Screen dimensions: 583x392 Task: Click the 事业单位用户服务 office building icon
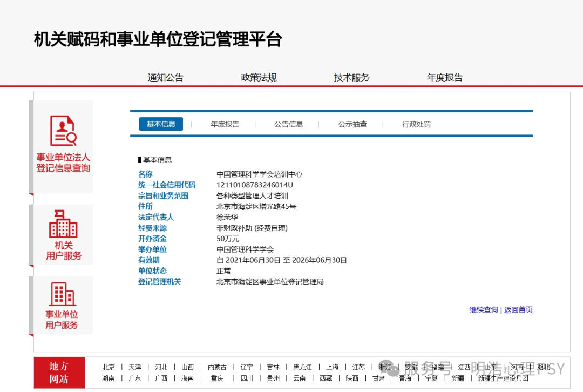63,294
